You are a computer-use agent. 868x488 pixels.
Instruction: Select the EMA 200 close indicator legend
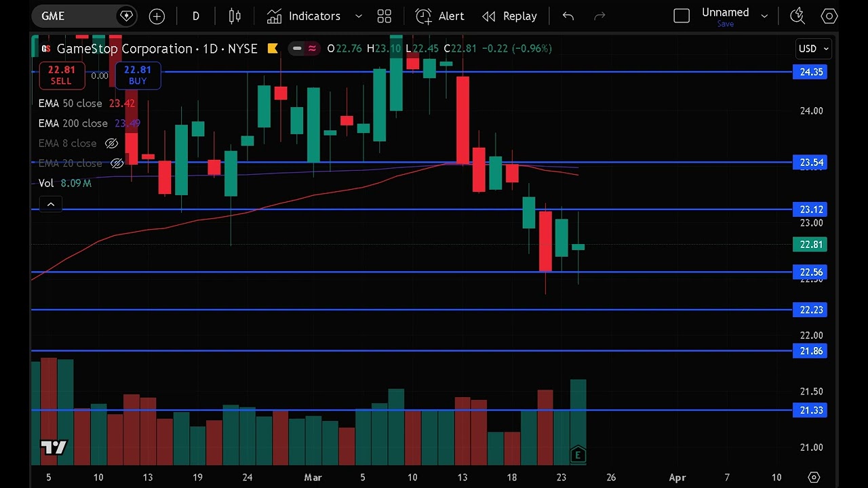tap(73, 123)
